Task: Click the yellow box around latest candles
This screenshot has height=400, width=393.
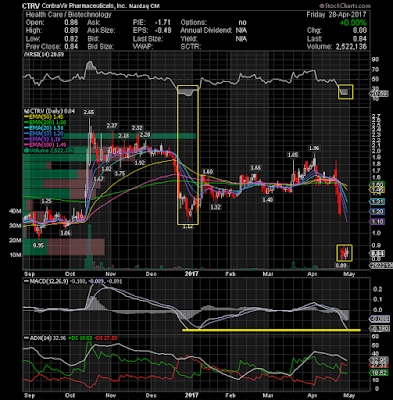Action: coord(345,253)
